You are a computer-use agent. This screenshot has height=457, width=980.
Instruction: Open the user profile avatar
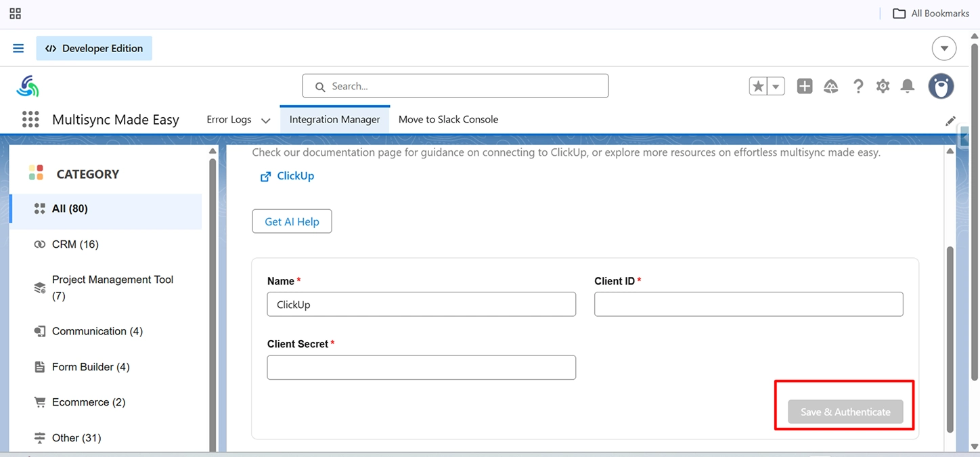click(941, 86)
